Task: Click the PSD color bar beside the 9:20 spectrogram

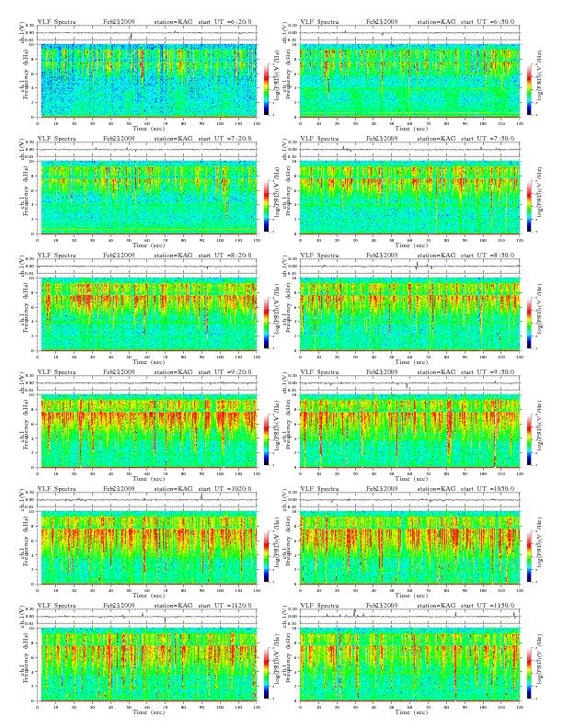Action: (x=266, y=439)
